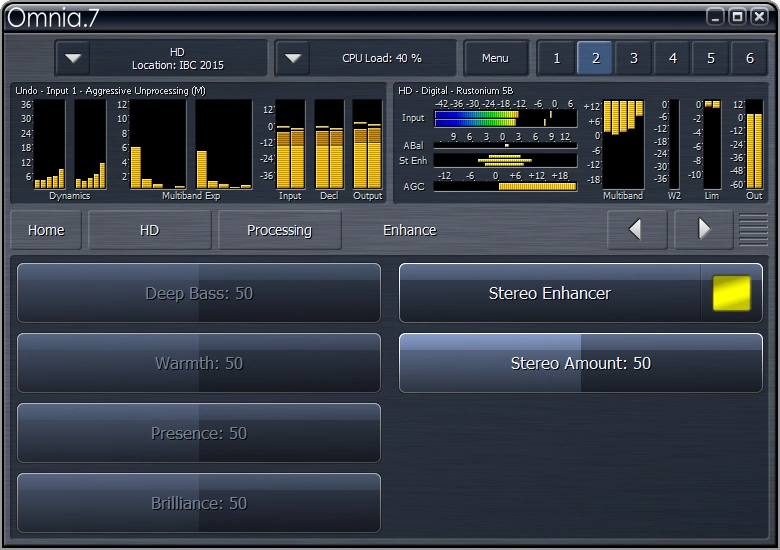This screenshot has height=550, width=780.
Task: Click the AGC meter bar
Action: (x=505, y=186)
